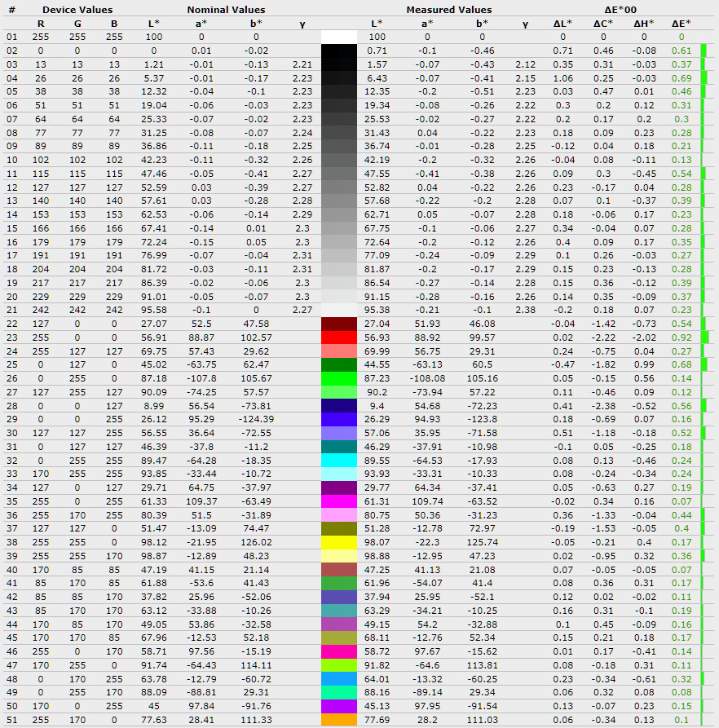Click the yellow swatch in row 38
719x728 pixels.
coord(339,542)
